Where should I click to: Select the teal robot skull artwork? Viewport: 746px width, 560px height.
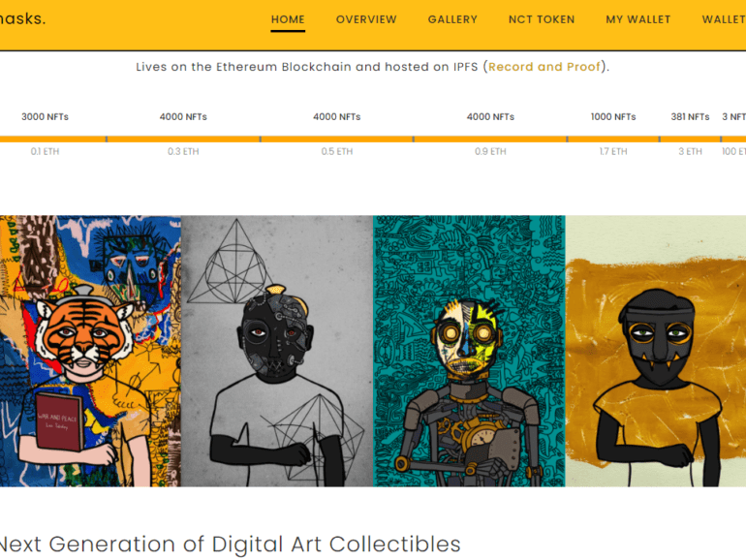469,351
